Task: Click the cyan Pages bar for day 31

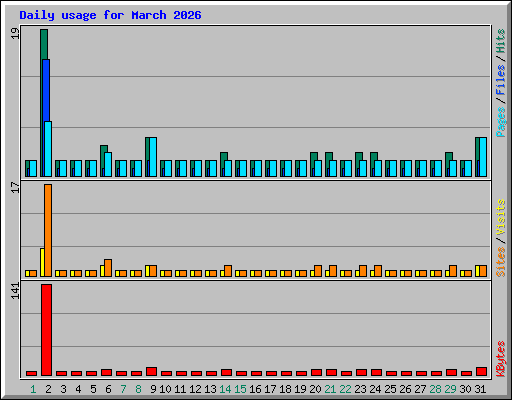Action: [483, 157]
